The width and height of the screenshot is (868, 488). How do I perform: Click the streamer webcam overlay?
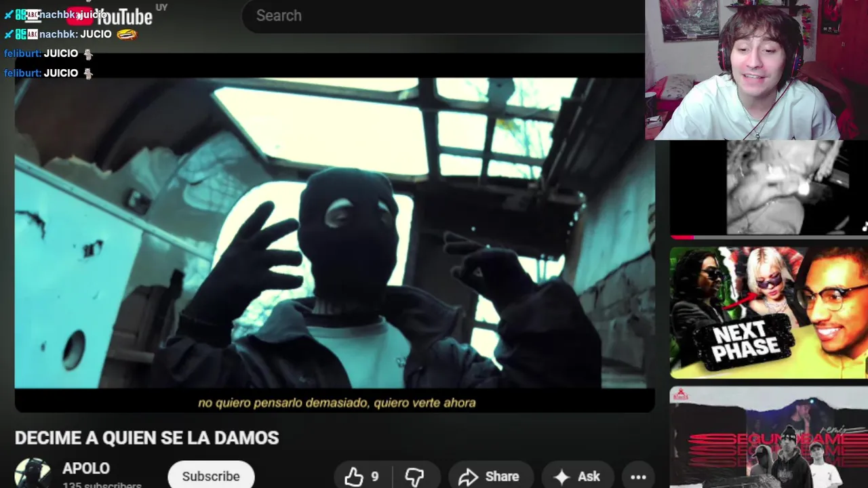(x=756, y=70)
